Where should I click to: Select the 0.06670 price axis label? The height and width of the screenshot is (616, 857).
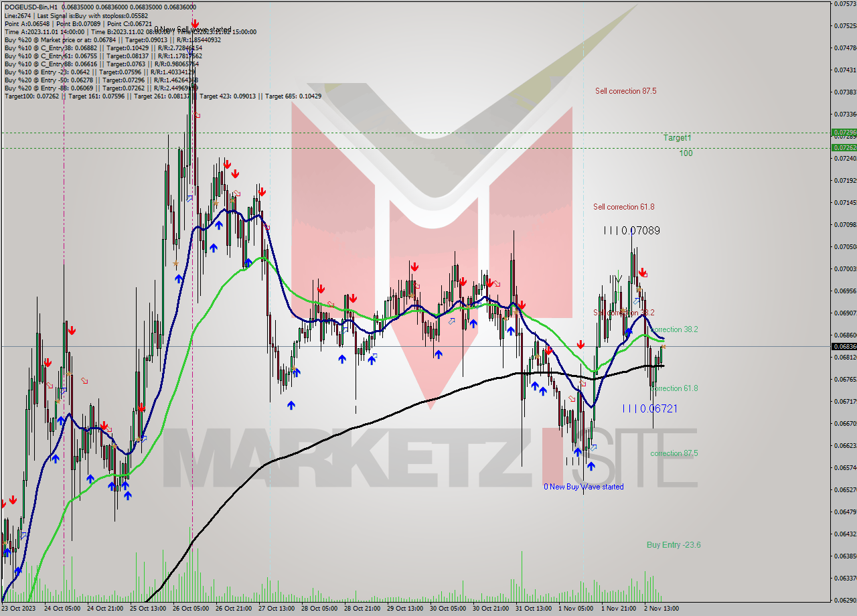pos(845,423)
